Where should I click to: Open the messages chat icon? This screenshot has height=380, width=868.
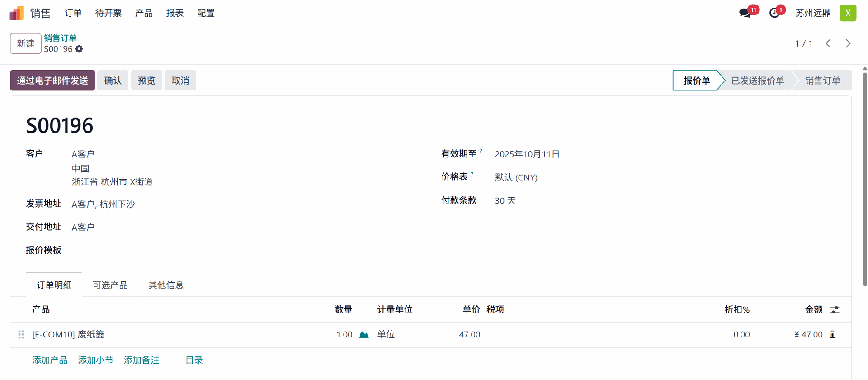(745, 13)
